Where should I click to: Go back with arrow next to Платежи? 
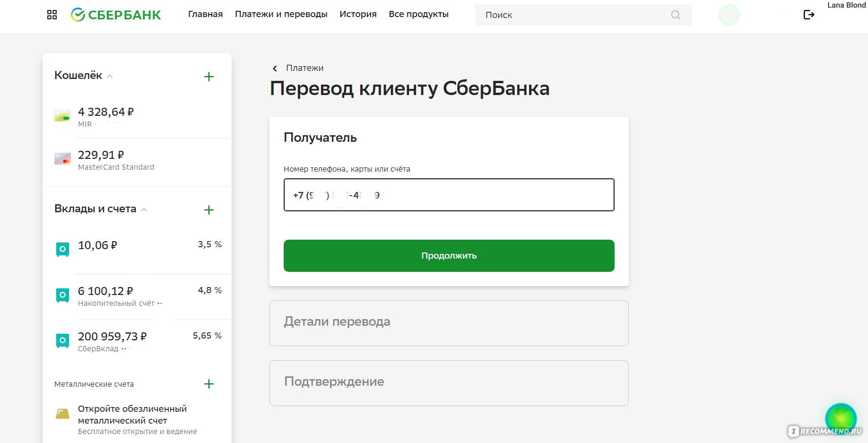click(275, 69)
